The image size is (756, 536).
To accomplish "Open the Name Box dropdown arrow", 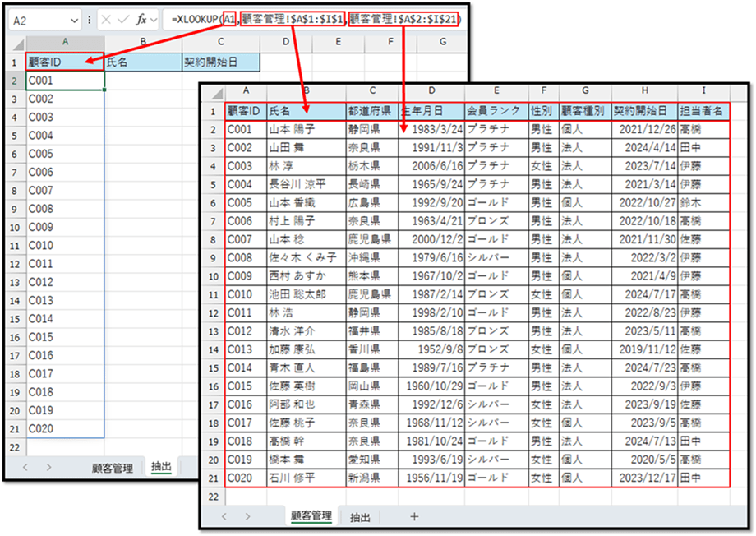I will tap(73, 20).
